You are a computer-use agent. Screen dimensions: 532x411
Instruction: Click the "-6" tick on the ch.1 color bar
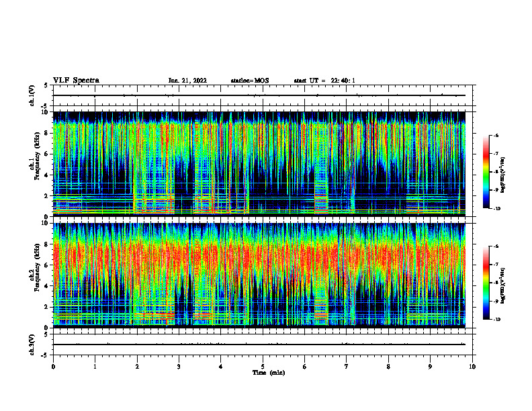[x=496, y=136]
